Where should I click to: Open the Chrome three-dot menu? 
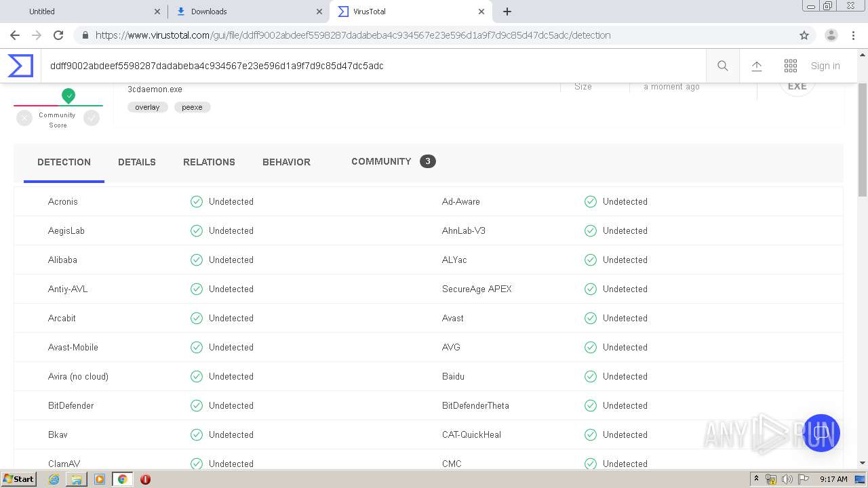[x=853, y=35]
